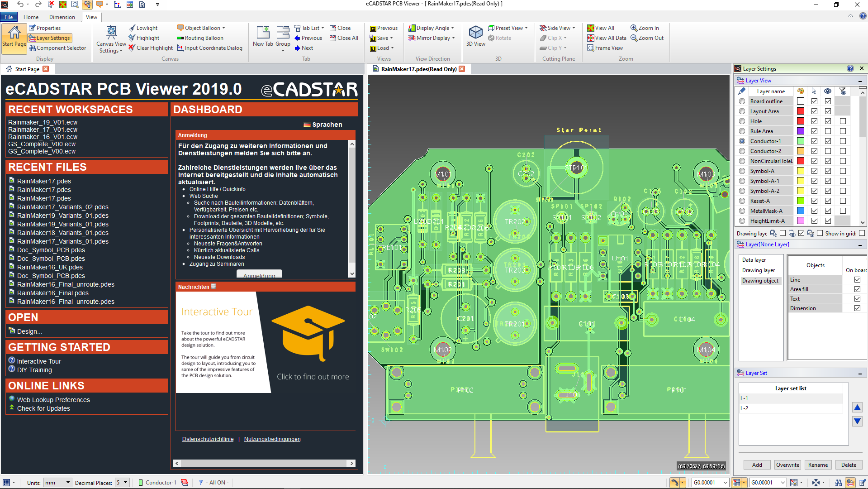Collapse the Layer Set section
The image size is (868, 489).
pos(860,373)
